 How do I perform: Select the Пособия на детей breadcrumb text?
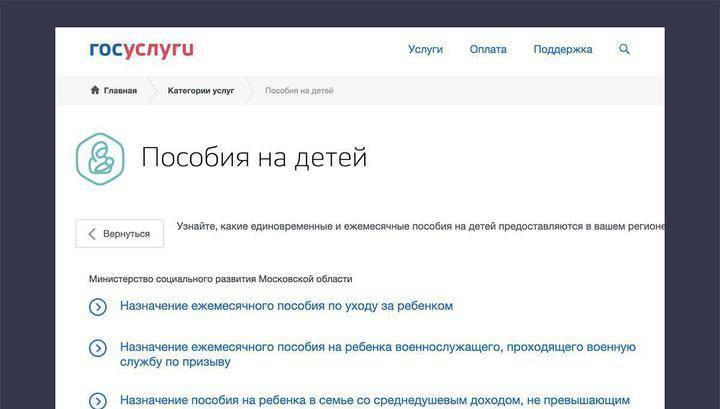click(299, 90)
